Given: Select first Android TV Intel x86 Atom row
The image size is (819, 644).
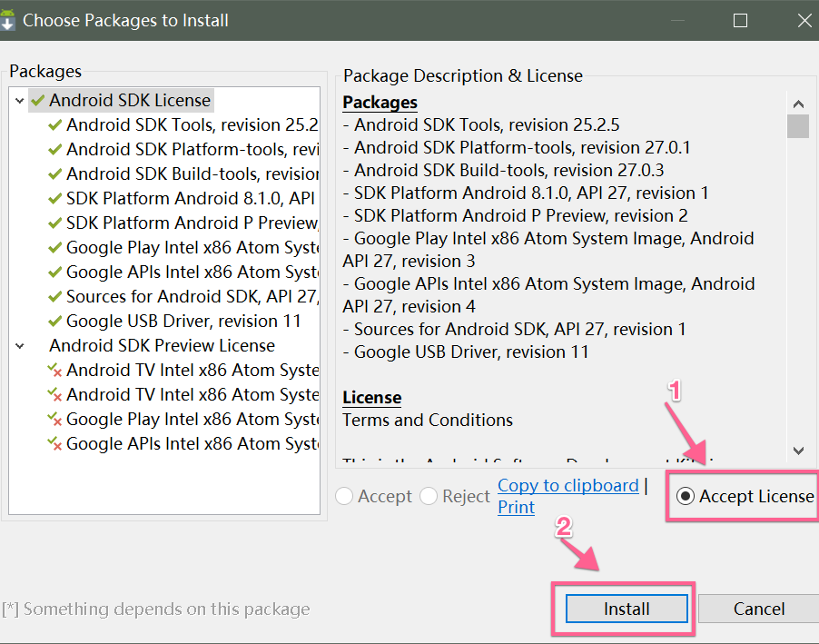Looking at the screenshot, I should [x=192, y=370].
